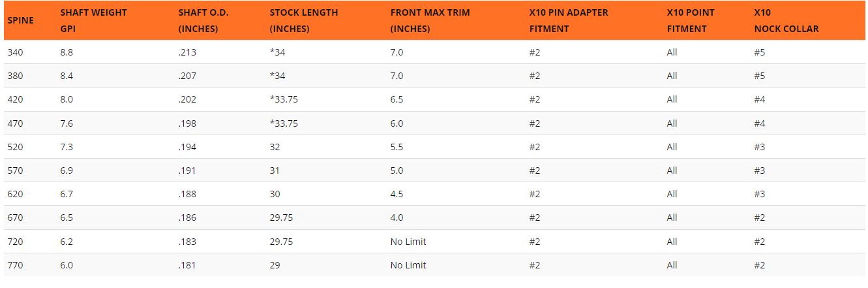Click the 5.5 front max trim cell
Viewport: 868px width, 288px height.
(x=397, y=147)
